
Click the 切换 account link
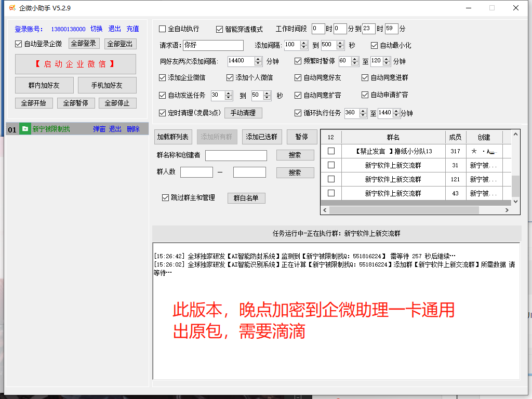pyautogui.click(x=97, y=29)
